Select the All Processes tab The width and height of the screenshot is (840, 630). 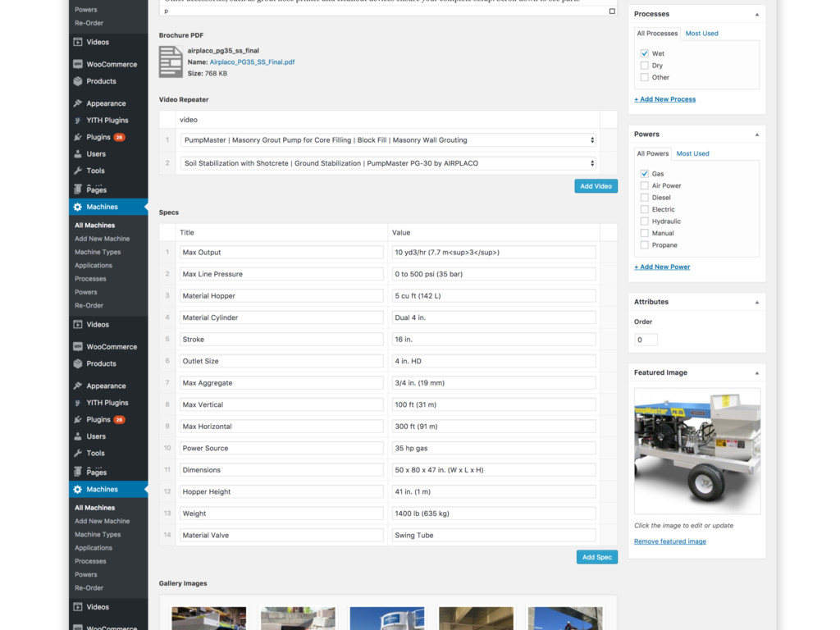click(x=657, y=33)
